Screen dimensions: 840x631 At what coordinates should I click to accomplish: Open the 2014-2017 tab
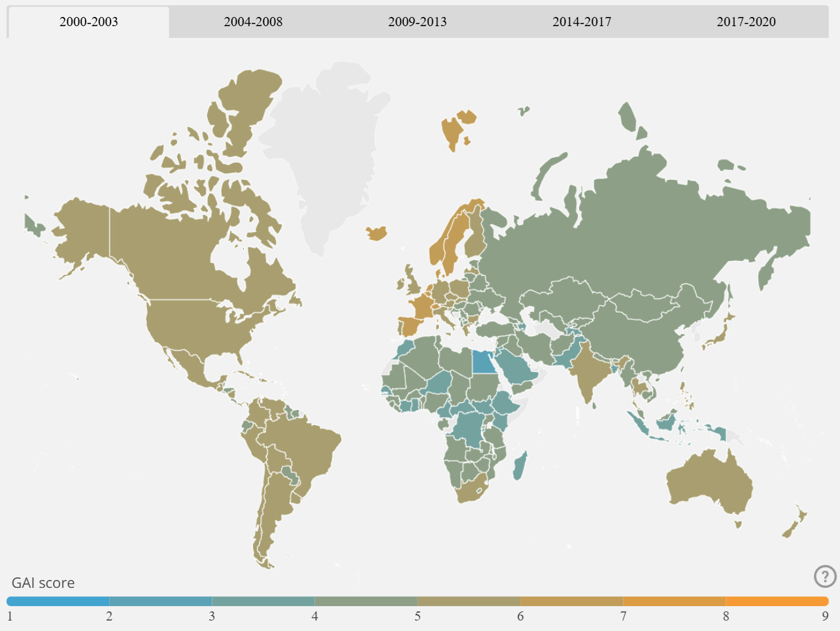(x=582, y=22)
